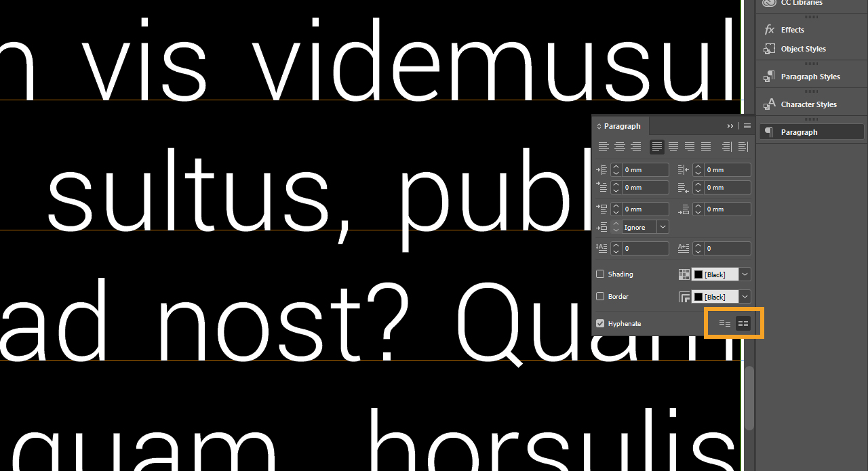Uncheck the Hyphenate checkbox

click(600, 323)
